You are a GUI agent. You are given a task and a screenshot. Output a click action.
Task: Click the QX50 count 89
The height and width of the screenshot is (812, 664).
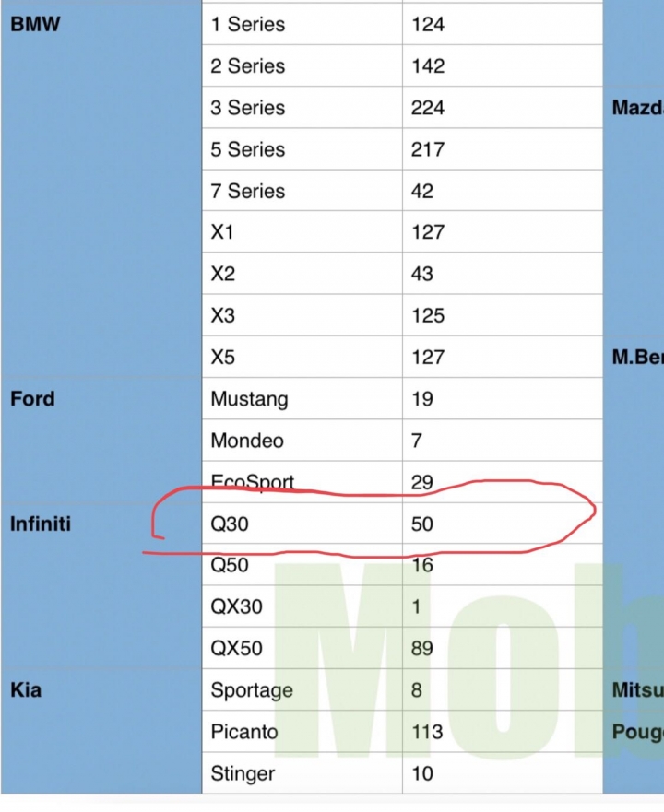(422, 648)
